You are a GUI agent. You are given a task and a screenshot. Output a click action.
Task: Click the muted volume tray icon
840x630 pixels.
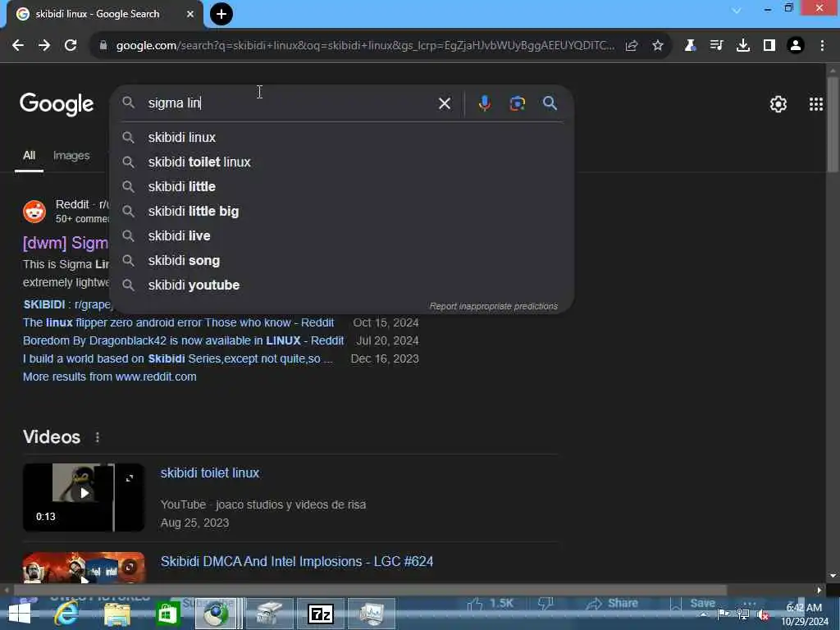[764, 614]
